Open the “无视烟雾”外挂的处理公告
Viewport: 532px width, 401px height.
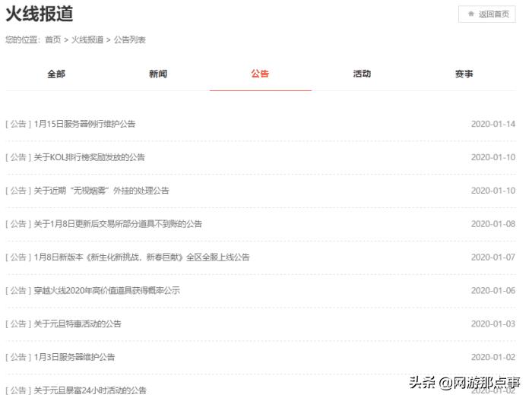101,191
